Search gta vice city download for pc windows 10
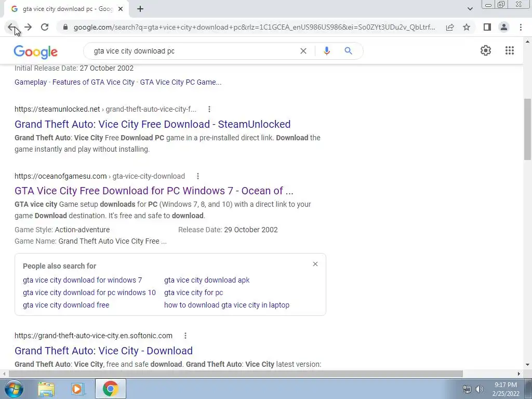The height and width of the screenshot is (399, 532). [89, 292]
